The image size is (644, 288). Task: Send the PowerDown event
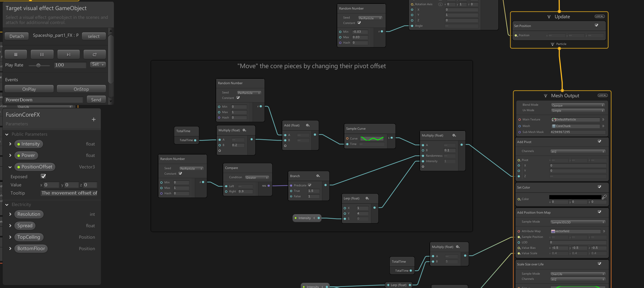coord(96,100)
